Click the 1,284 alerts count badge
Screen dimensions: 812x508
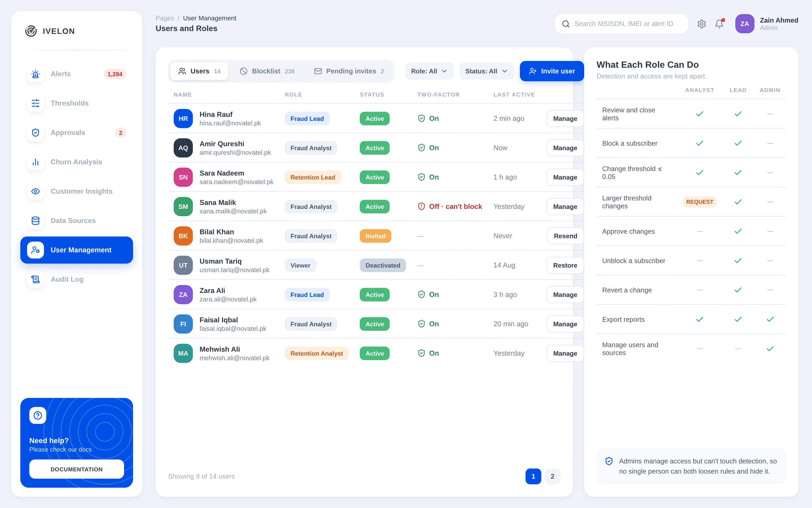[115, 74]
